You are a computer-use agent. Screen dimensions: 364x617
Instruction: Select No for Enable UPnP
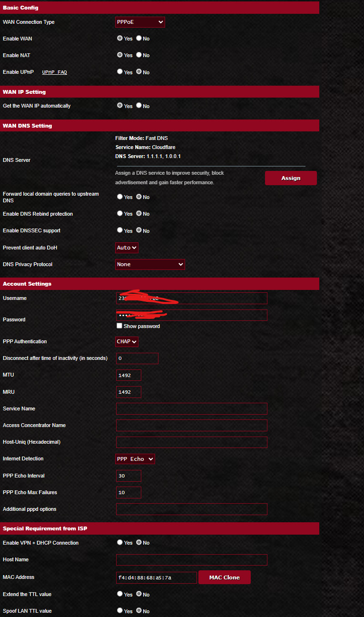(139, 71)
